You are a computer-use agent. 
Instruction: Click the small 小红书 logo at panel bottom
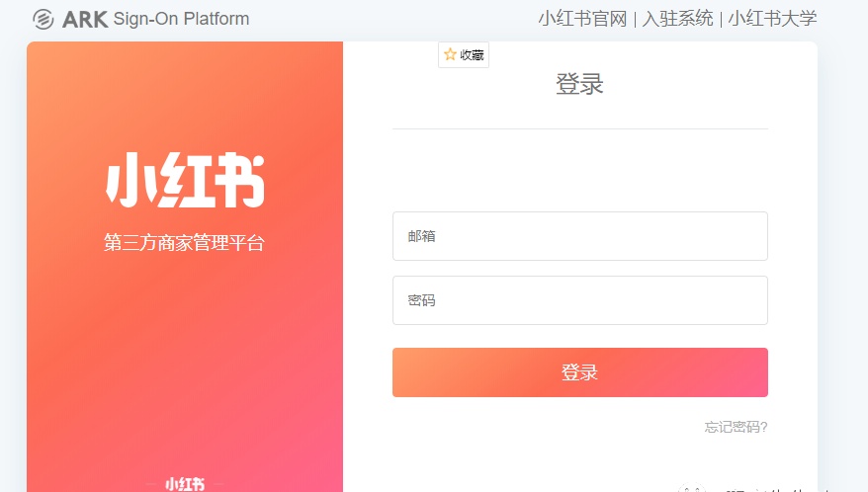tap(185, 484)
